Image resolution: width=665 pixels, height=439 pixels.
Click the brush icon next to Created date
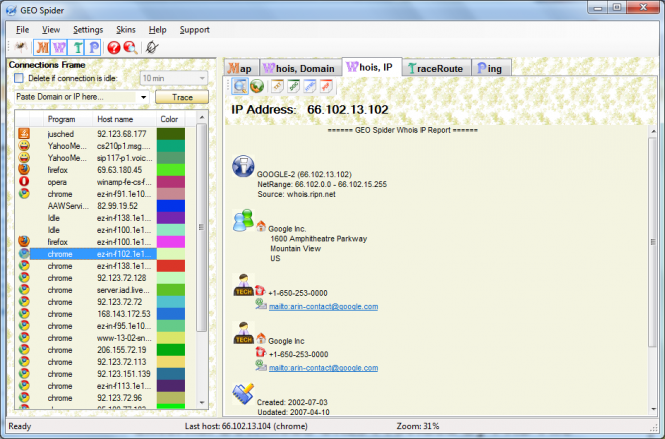(243, 394)
